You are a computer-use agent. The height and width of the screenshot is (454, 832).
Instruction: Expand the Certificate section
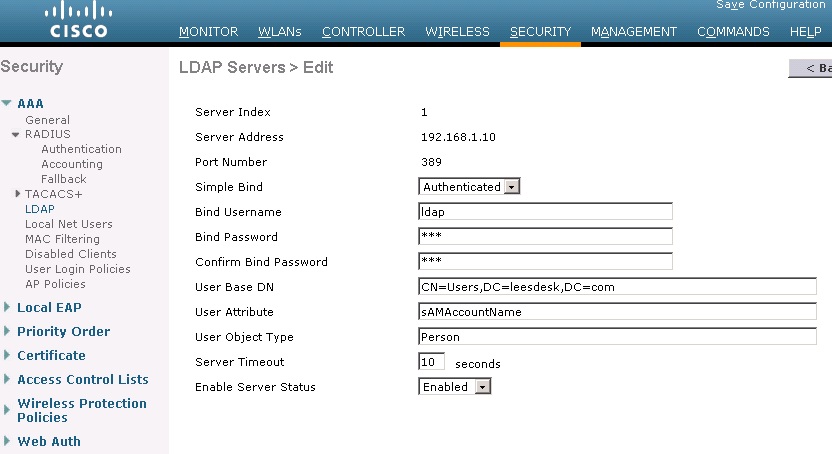7,356
